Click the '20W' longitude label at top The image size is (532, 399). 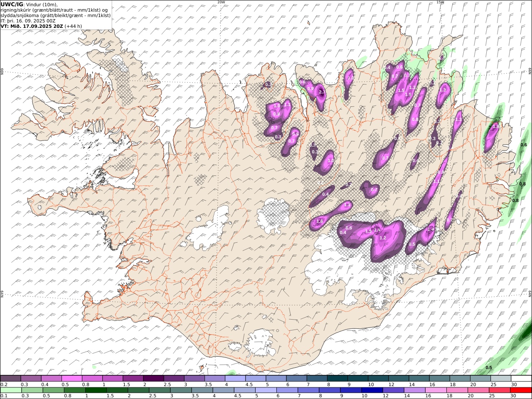point(221,2)
